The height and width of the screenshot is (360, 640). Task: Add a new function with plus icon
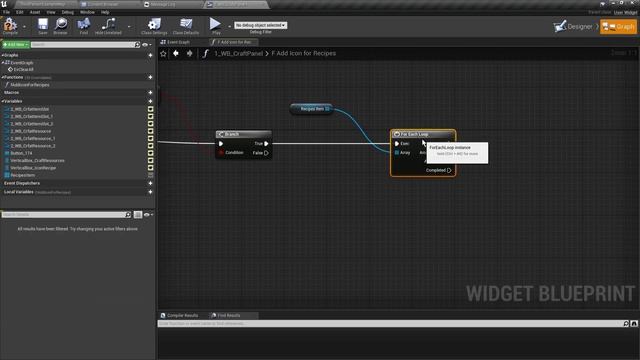tap(150, 77)
